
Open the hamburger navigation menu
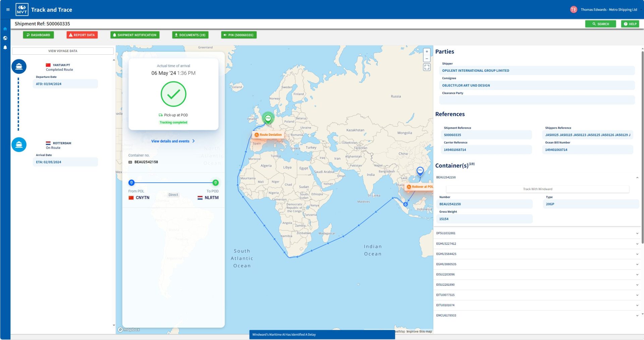(x=8, y=9)
